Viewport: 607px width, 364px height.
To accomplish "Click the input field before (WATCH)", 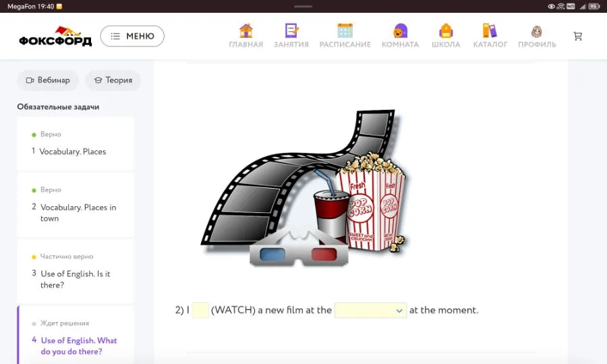I will 200,310.
